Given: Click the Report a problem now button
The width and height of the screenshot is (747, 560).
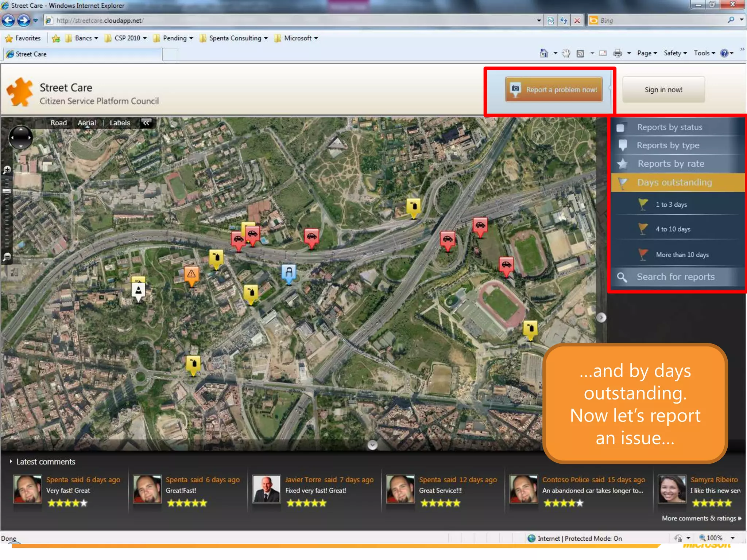Looking at the screenshot, I should [x=554, y=90].
